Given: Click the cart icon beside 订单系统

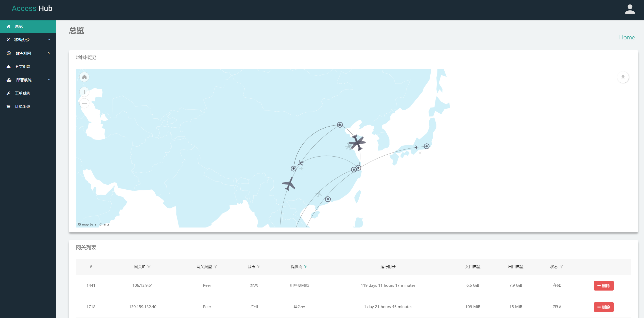Looking at the screenshot, I should point(8,107).
